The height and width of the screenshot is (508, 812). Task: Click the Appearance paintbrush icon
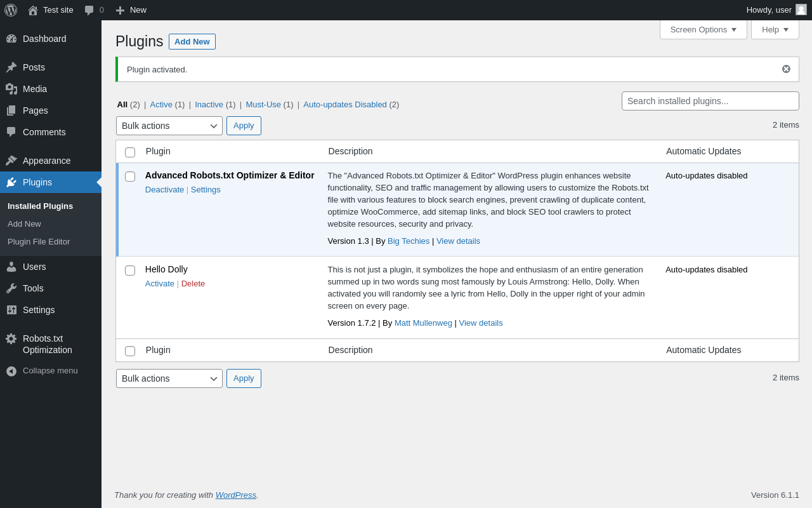point(11,161)
